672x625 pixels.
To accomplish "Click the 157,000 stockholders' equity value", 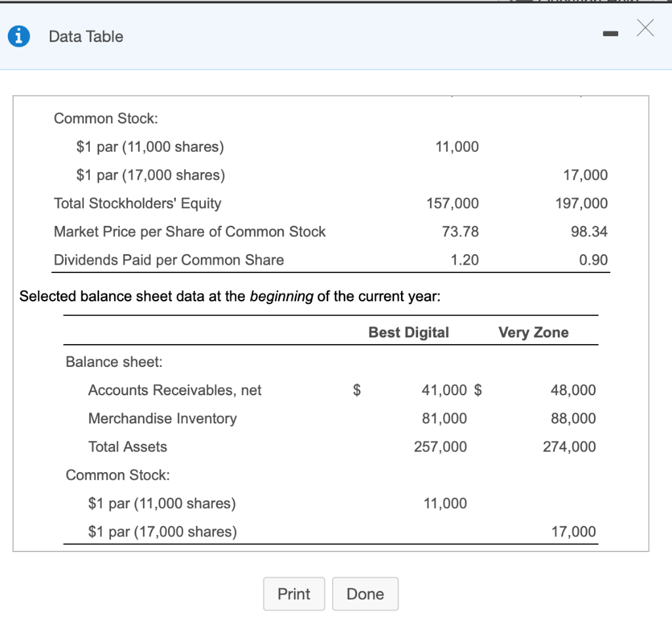I will click(x=453, y=203).
